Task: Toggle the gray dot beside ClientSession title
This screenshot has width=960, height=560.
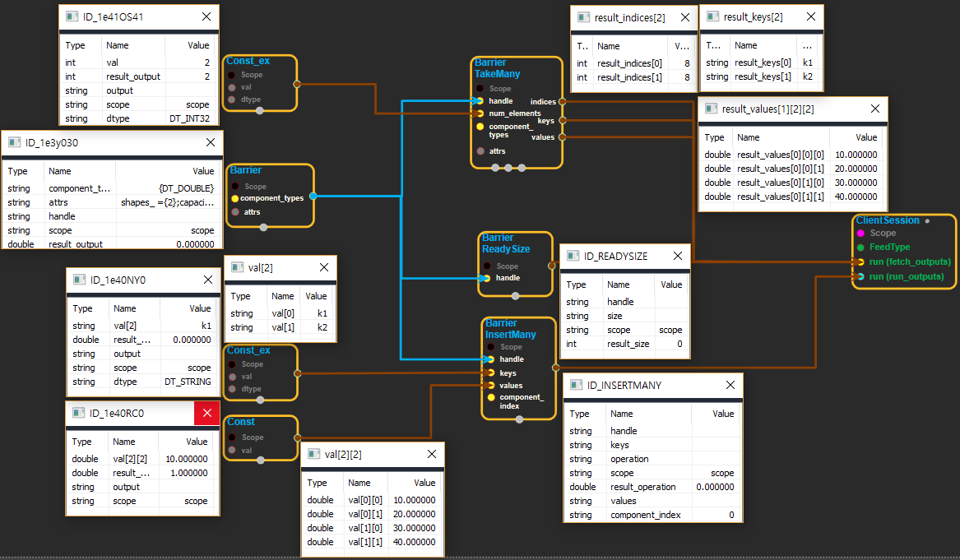Action: tap(927, 221)
